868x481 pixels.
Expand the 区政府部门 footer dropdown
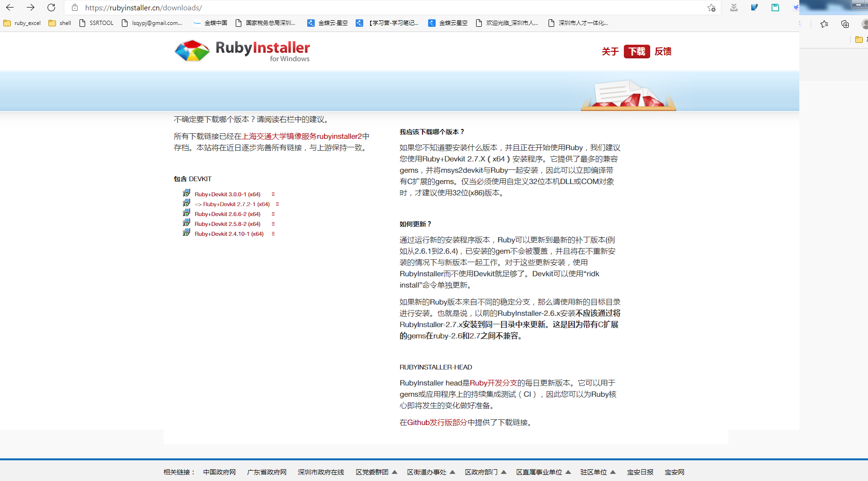[486, 472]
